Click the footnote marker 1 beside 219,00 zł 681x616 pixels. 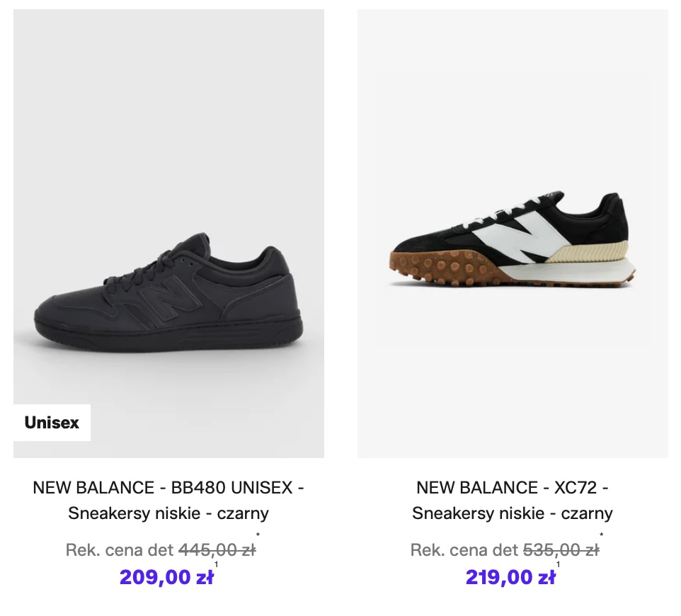[559, 564]
